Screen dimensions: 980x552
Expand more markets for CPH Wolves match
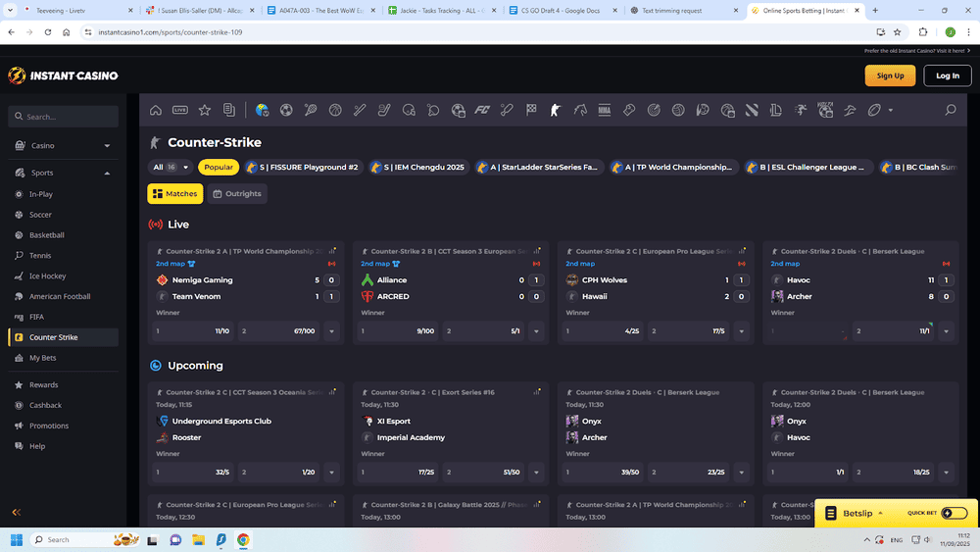[741, 331]
